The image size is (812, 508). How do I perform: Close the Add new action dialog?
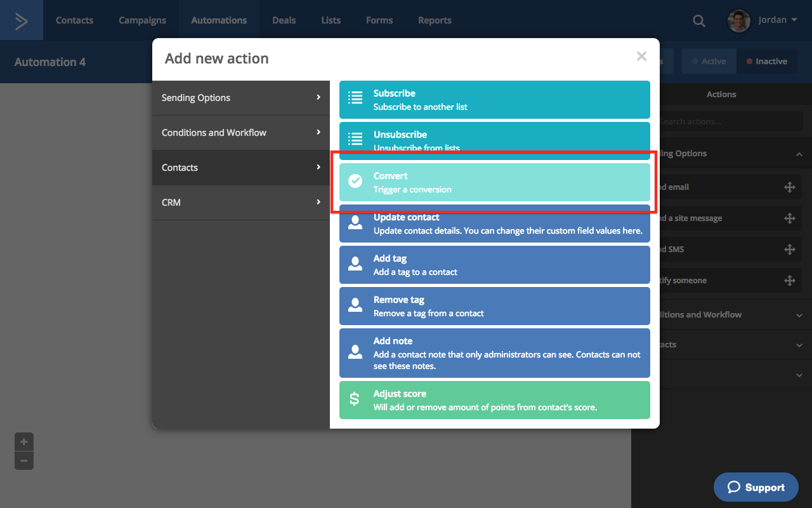[x=641, y=57]
